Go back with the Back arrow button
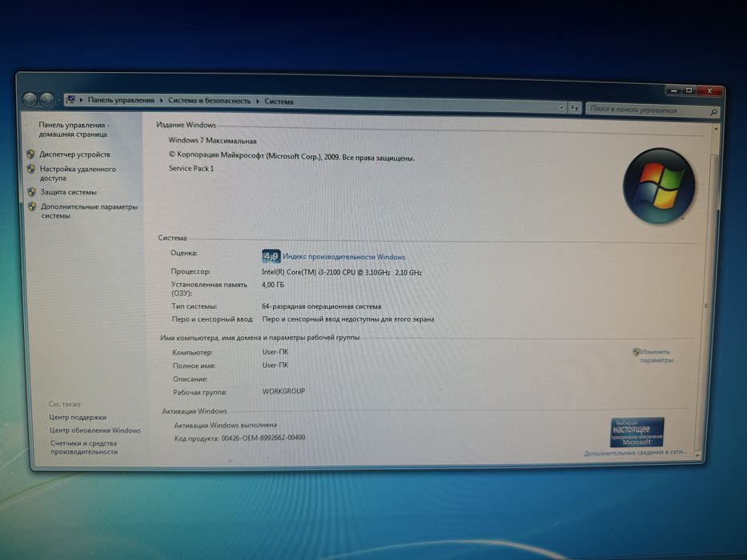Image resolution: width=747 pixels, height=560 pixels. tap(30, 99)
